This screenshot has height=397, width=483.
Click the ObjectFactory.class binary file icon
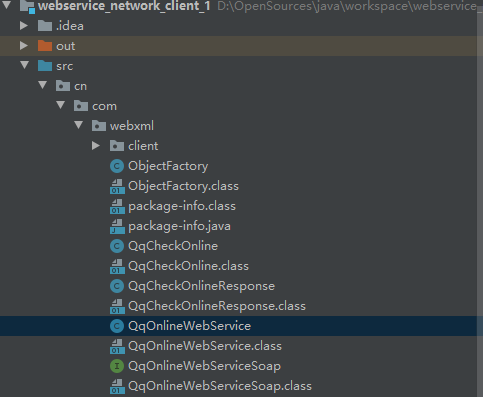coord(117,186)
